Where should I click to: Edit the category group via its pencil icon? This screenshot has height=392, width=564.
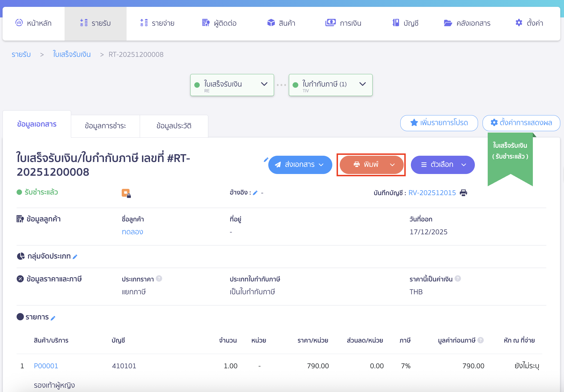click(75, 257)
